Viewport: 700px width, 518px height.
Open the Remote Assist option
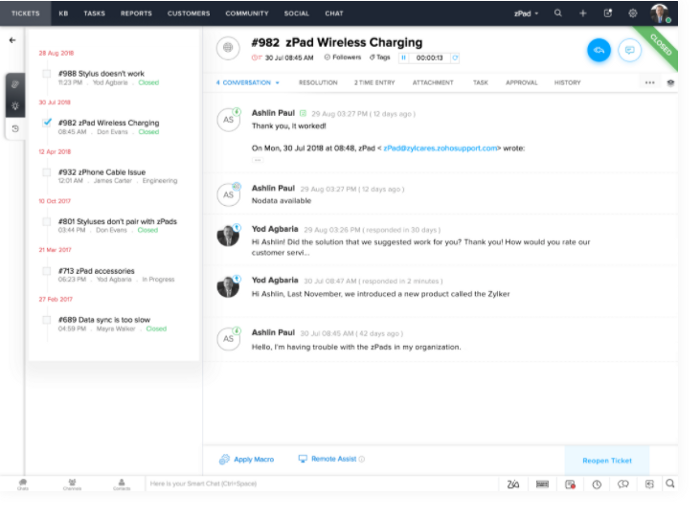pyautogui.click(x=332, y=459)
